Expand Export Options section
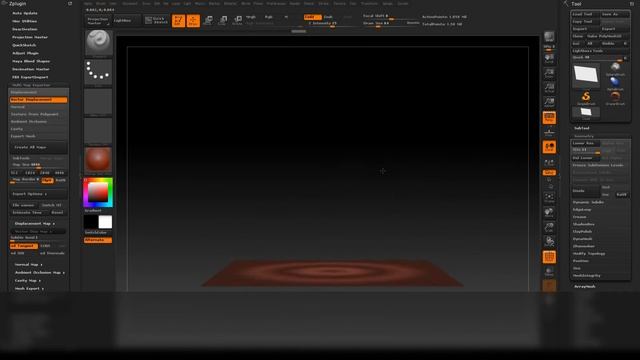 click(38, 194)
